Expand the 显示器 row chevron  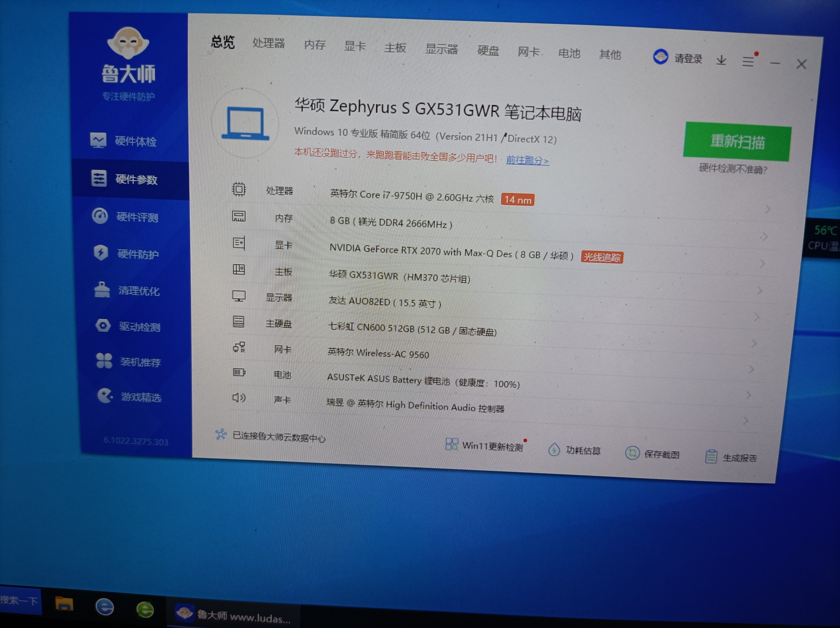click(757, 317)
